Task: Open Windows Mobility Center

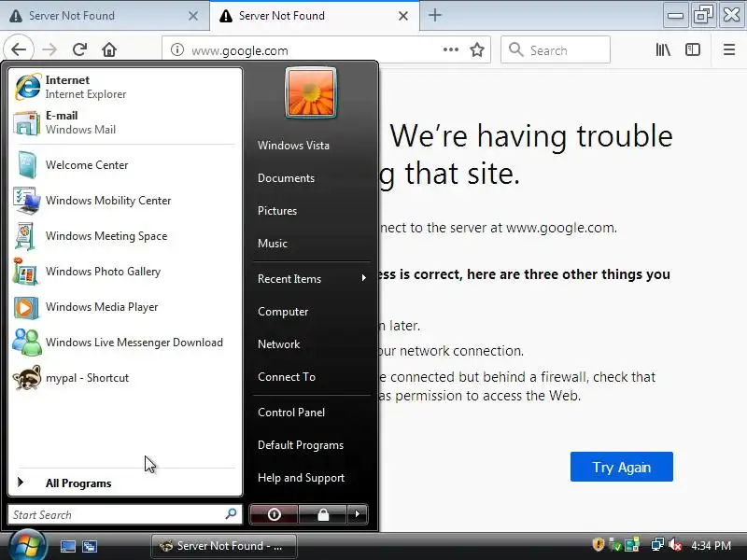Action: coord(125,201)
